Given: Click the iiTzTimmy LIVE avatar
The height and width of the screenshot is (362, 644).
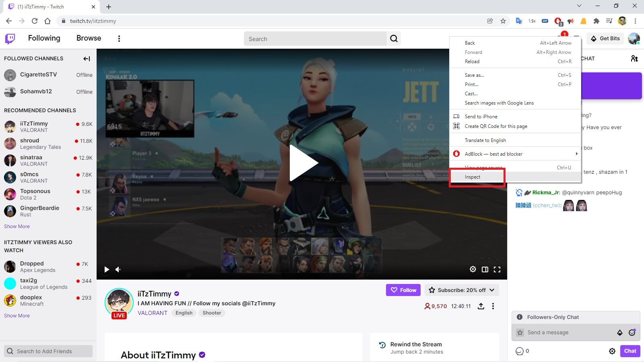Looking at the screenshot, I should pyautogui.click(x=119, y=303).
